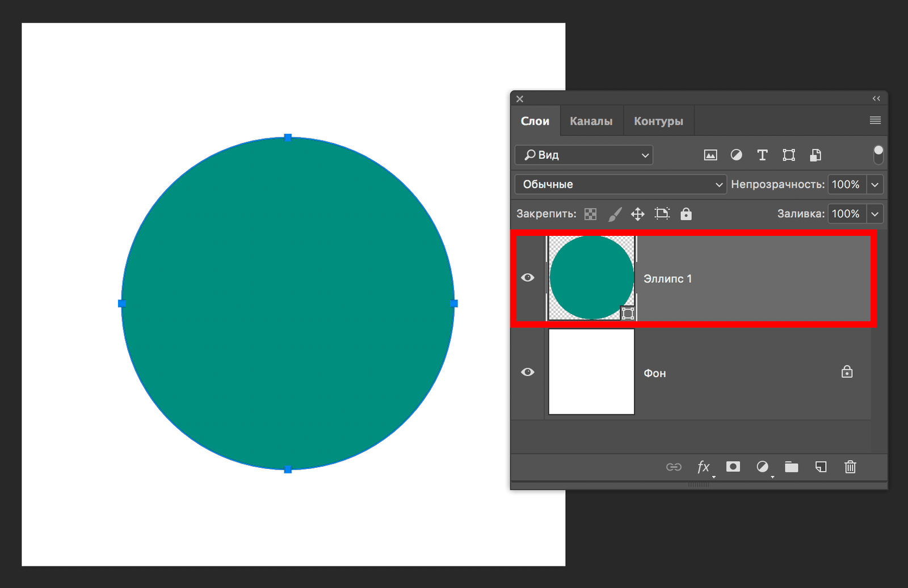Delete layer with trash icon
908x588 pixels.
850,467
